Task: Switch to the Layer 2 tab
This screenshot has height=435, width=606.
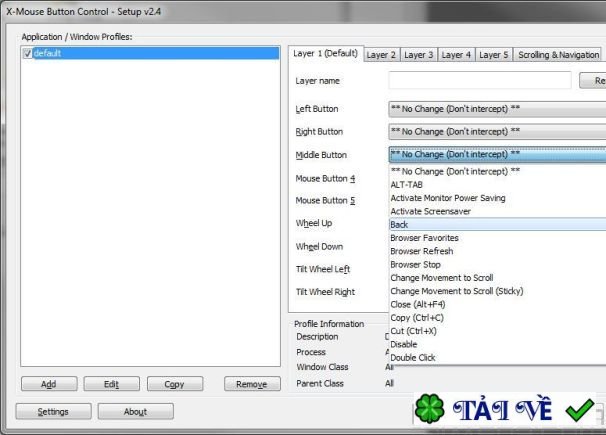Action: click(x=381, y=55)
